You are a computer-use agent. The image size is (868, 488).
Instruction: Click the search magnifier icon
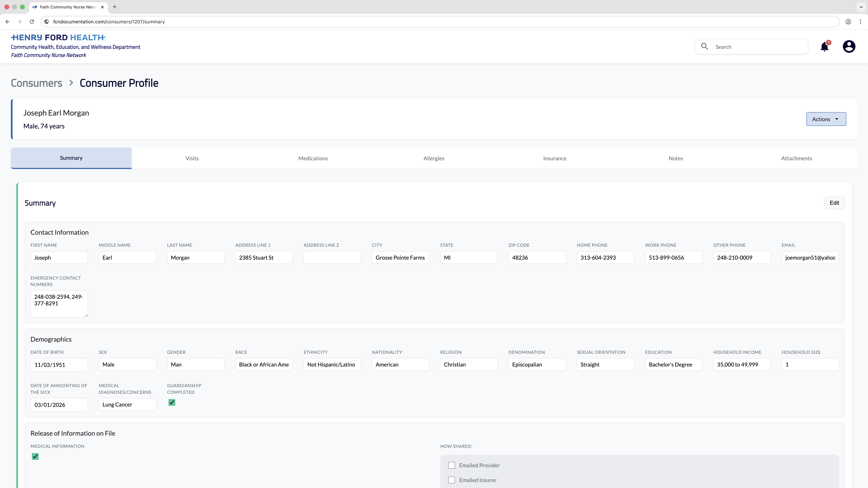pyautogui.click(x=705, y=46)
